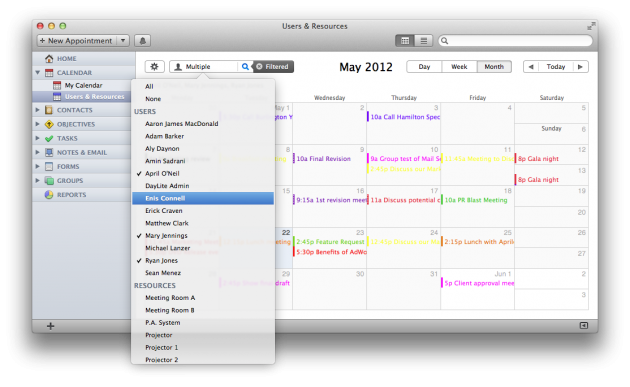Expand the Objectives section triangle
The height and width of the screenshot is (387, 630).
(38, 124)
